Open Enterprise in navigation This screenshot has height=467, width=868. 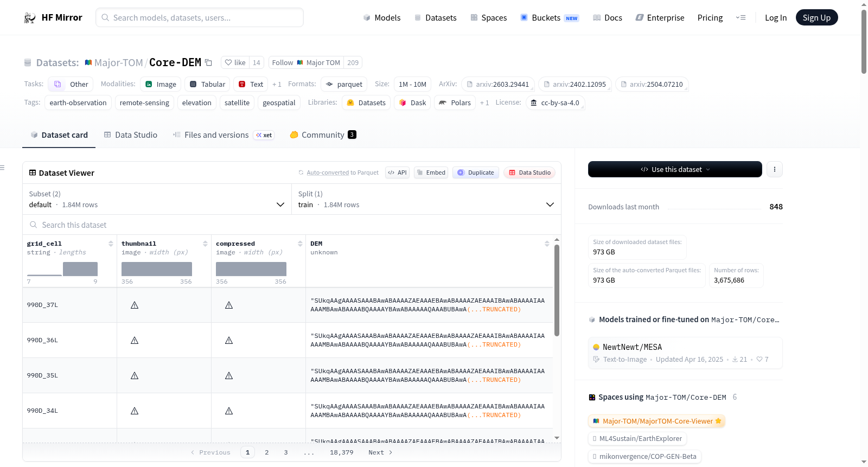point(660,18)
